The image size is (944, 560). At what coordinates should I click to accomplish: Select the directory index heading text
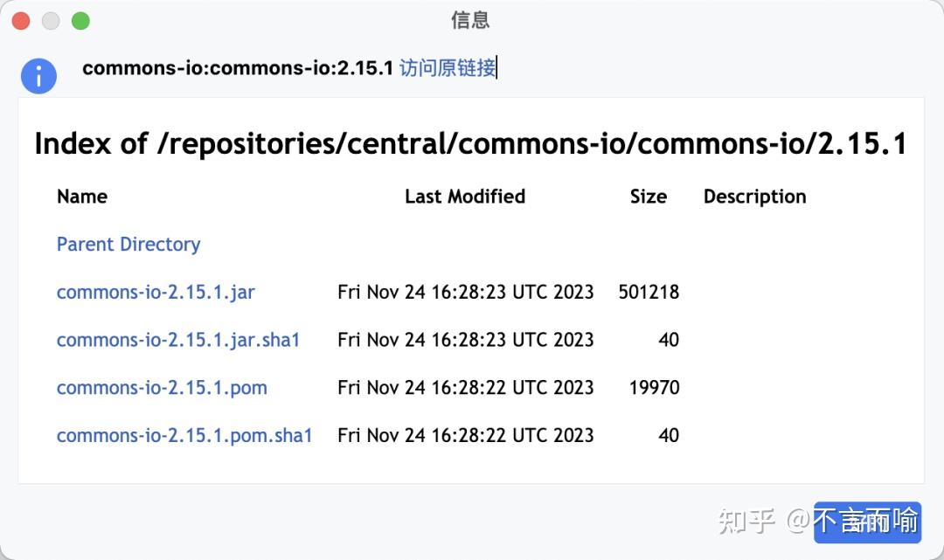tap(469, 143)
